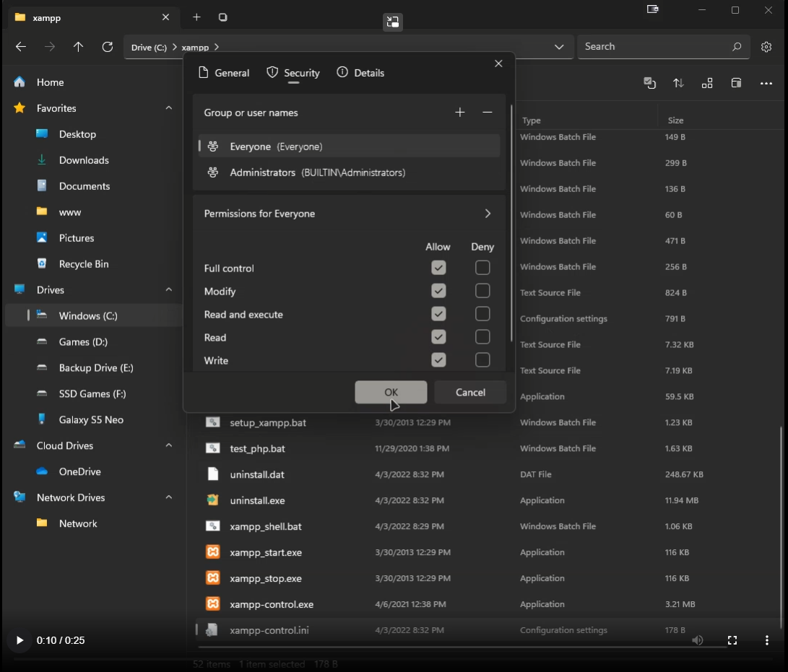Check Deny for Read and execute
Image resolution: width=788 pixels, height=672 pixels.
point(482,314)
